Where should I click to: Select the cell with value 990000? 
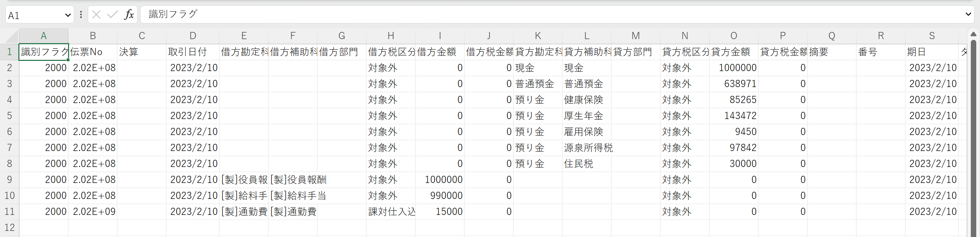(440, 196)
